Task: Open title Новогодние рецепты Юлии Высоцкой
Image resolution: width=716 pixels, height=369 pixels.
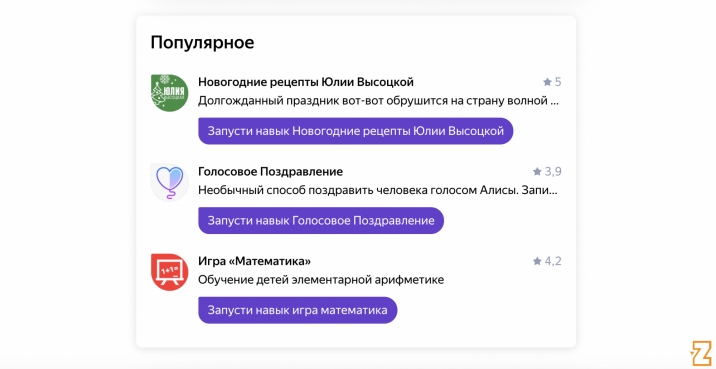Action: tap(306, 82)
